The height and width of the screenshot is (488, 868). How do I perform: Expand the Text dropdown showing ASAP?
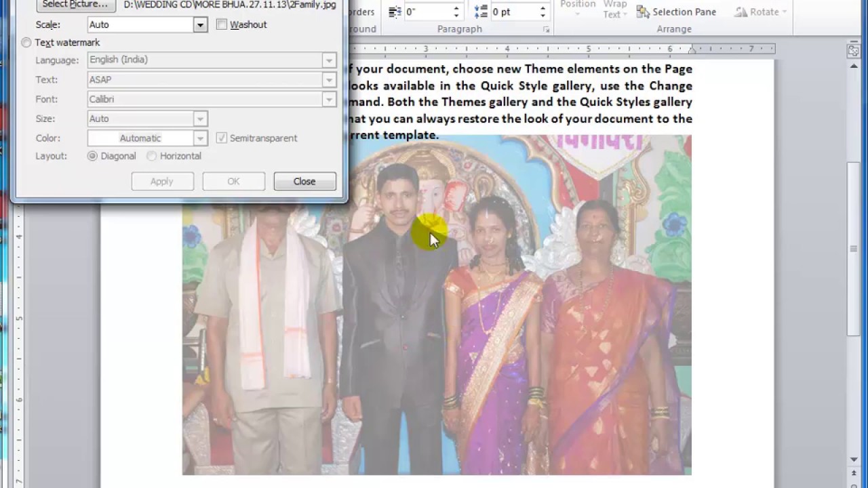point(329,80)
